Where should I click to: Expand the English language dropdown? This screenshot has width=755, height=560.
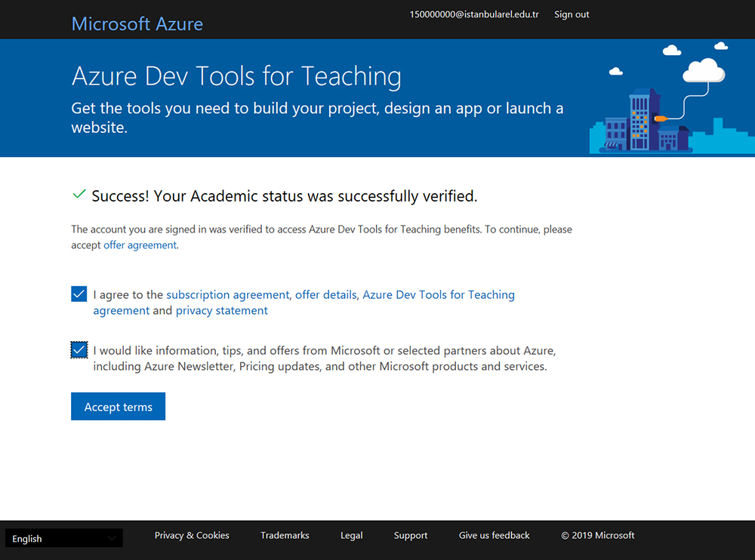click(64, 538)
